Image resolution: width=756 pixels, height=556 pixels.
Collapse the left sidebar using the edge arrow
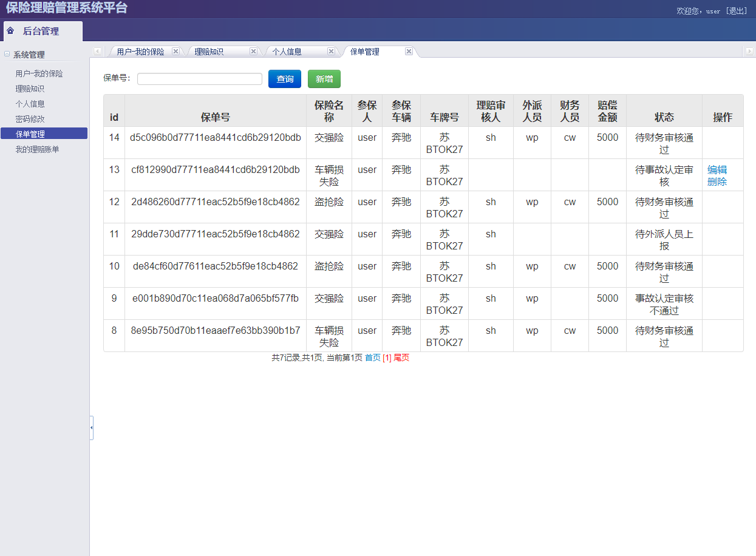click(92, 428)
